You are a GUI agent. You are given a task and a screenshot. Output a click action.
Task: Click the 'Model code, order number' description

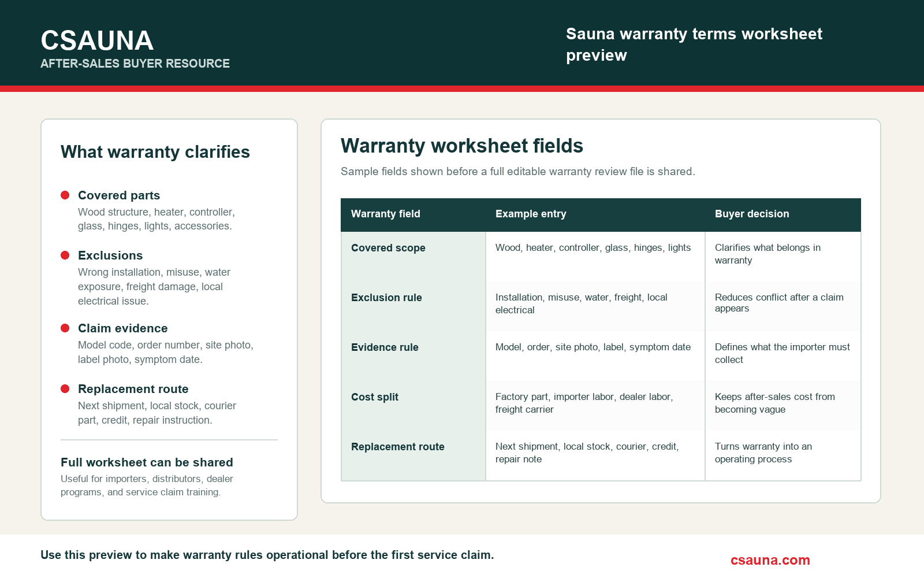pyautogui.click(x=166, y=352)
